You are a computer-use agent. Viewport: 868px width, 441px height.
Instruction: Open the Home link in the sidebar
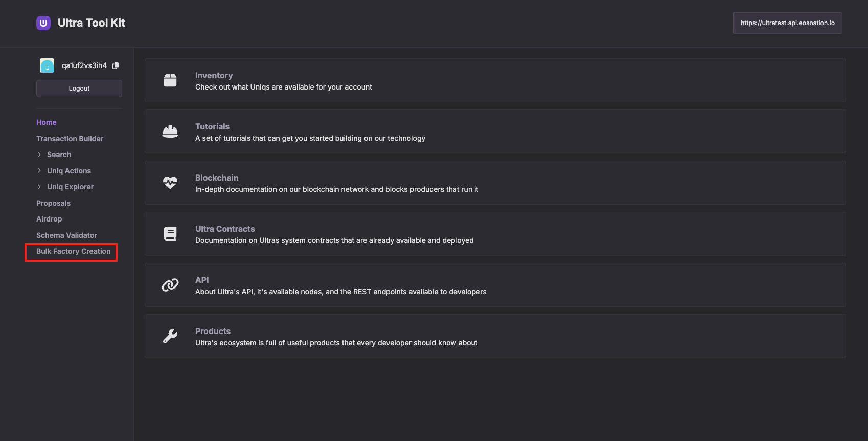(46, 122)
